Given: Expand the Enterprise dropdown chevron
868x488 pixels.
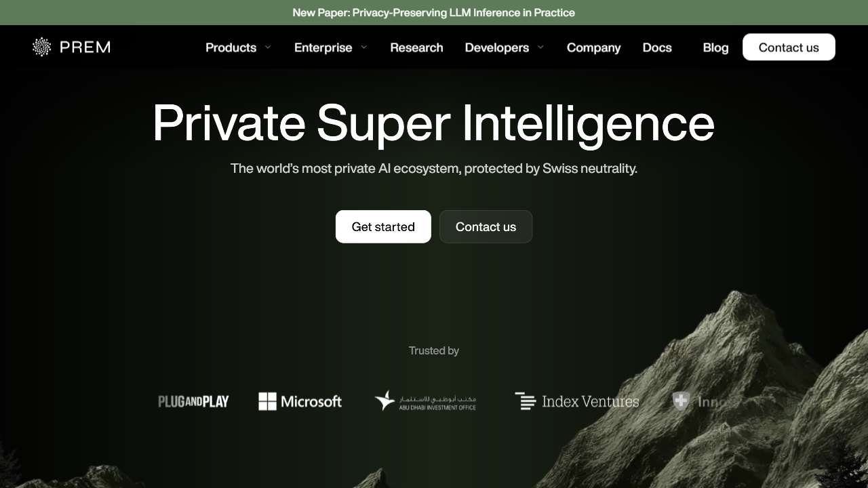Looking at the screenshot, I should pos(364,47).
